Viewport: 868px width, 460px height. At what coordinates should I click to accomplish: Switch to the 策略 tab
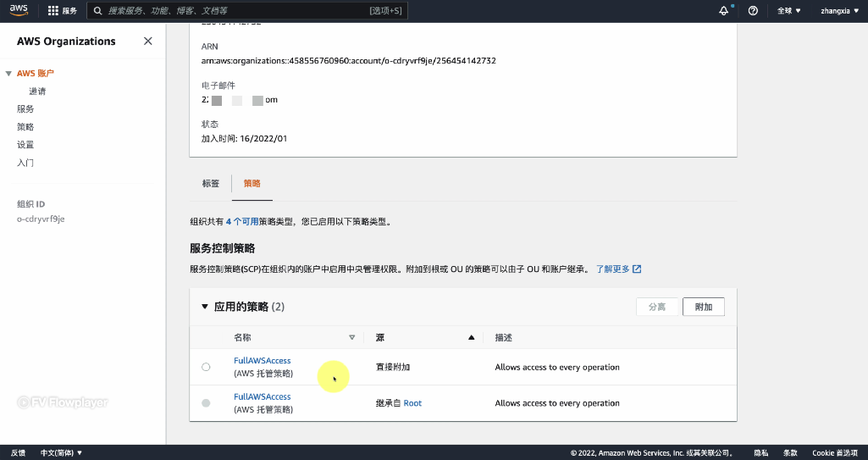click(252, 183)
